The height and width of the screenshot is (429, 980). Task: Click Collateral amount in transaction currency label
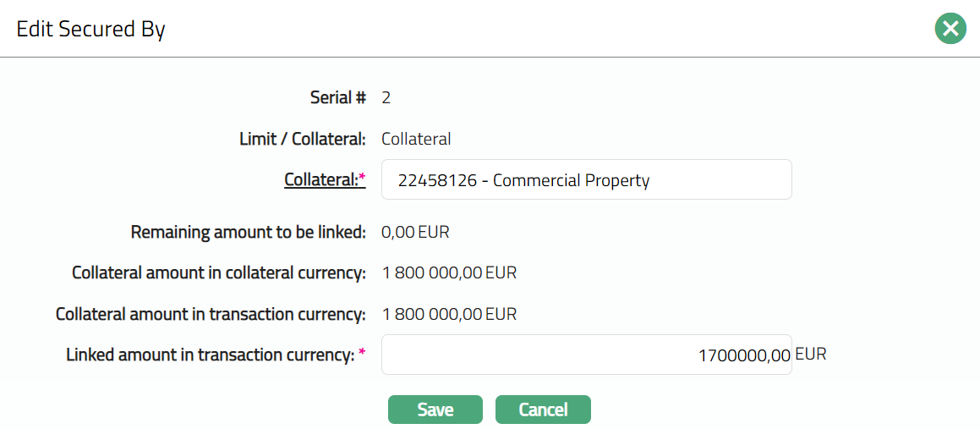click(x=211, y=315)
